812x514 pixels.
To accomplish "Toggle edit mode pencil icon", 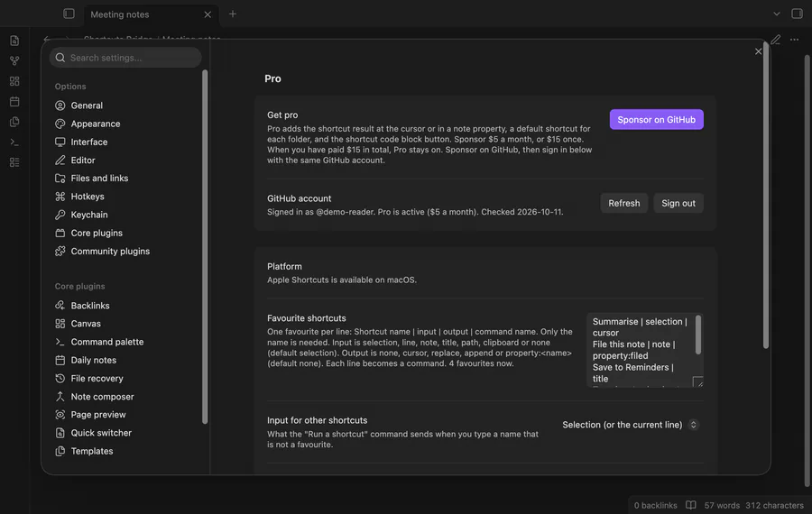I will click(775, 40).
